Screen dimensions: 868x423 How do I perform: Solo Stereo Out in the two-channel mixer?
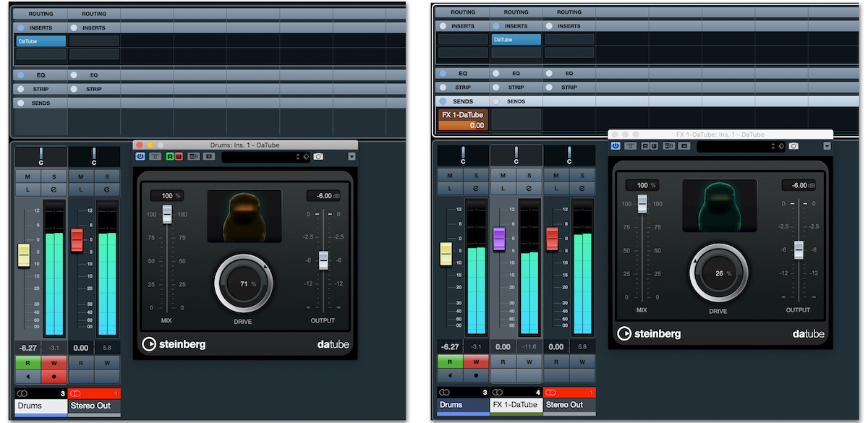click(x=107, y=176)
